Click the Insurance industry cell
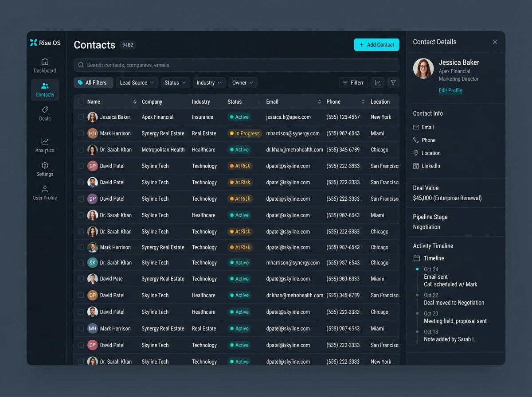This screenshot has width=532, height=397. (203, 117)
